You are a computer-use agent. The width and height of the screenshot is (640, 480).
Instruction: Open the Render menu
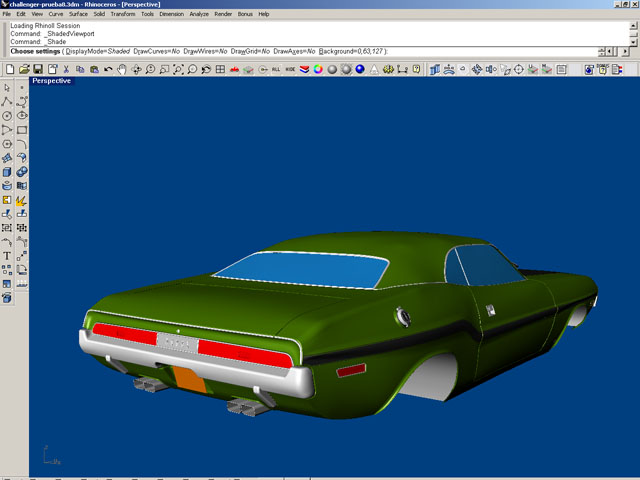(223, 14)
